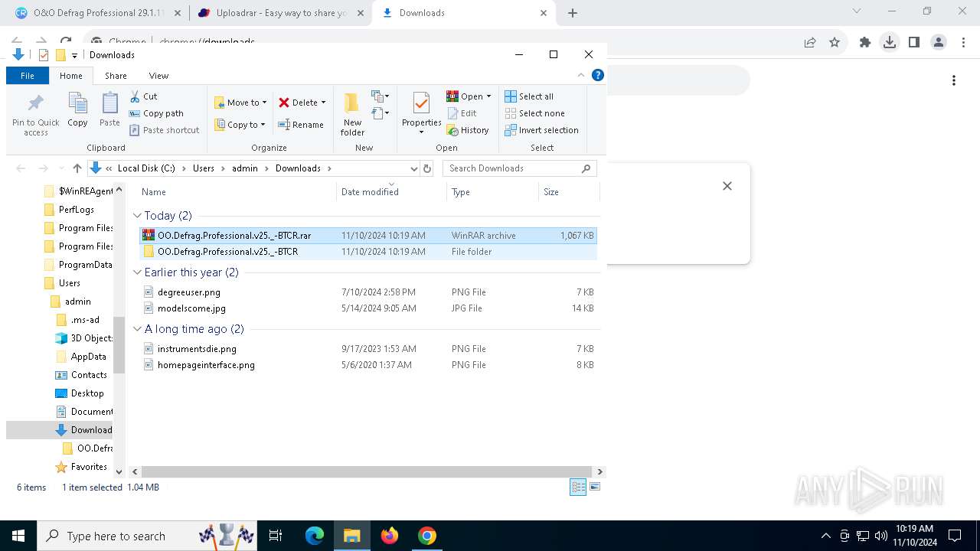Switch to the Home ribbon tab
This screenshot has width=980, height=551.
point(71,76)
